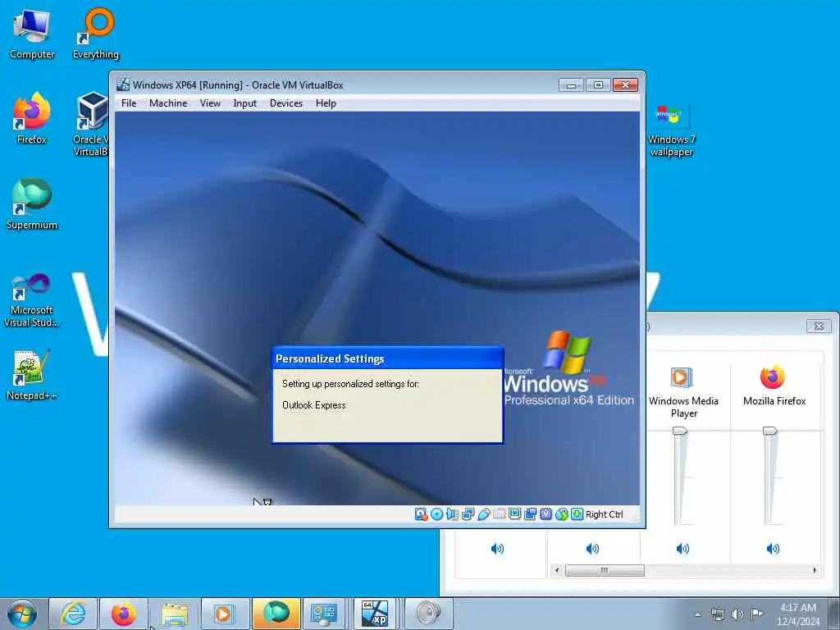Open the Machine menu in VirtualBox
840x630 pixels.
click(x=168, y=103)
